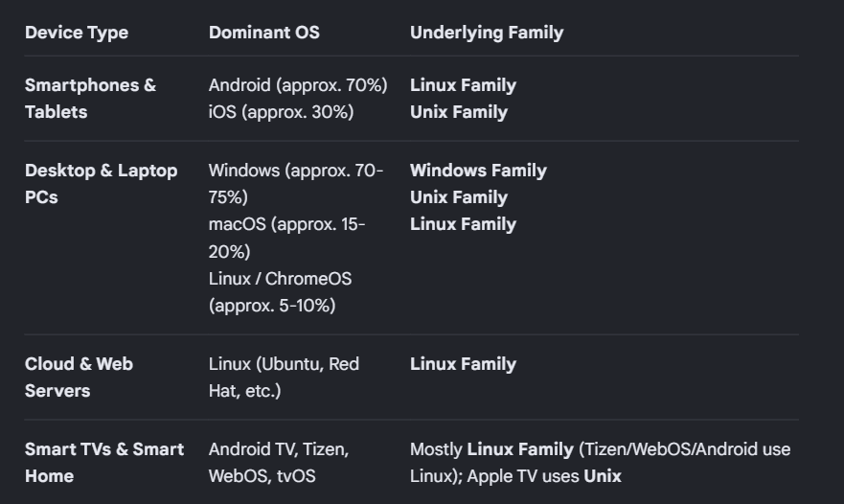The image size is (844, 504).
Task: Click the macOS (approx. 15-20%) entry
Action: pos(286,238)
